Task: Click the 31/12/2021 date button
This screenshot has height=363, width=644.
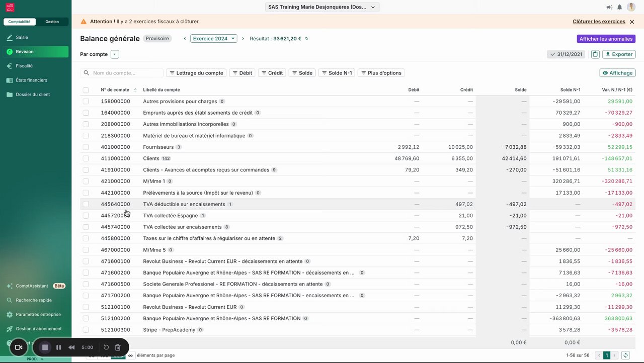Action: 566,54
